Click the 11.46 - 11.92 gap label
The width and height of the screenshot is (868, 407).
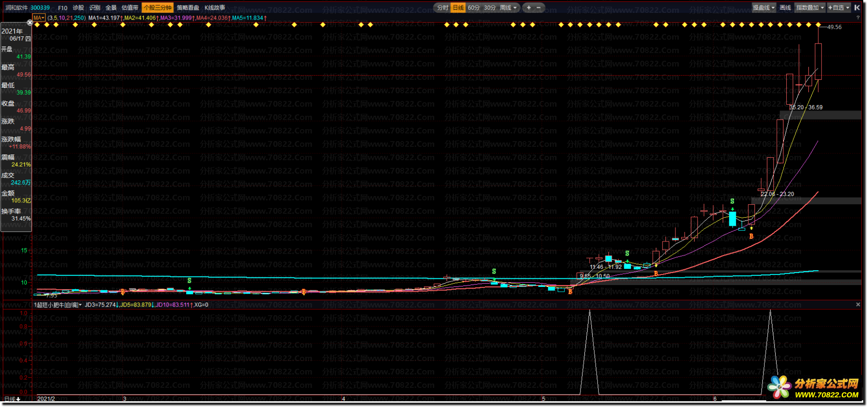(606, 267)
